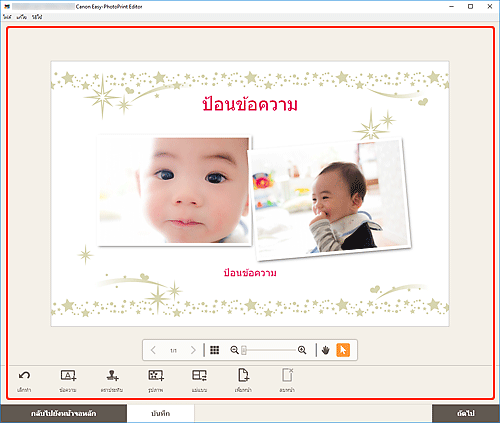Click the Save button at the bottom
Viewport: 500px width, 423px height.
click(161, 414)
